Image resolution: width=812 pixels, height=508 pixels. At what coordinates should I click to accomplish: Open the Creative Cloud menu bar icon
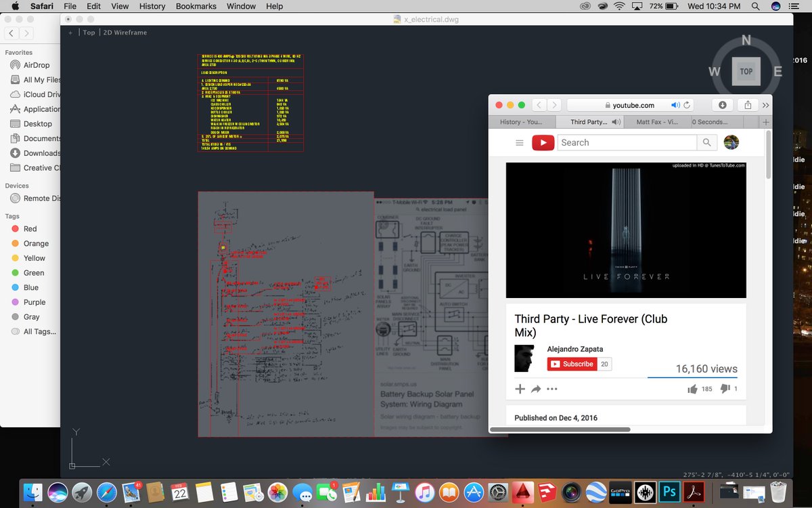(x=586, y=6)
